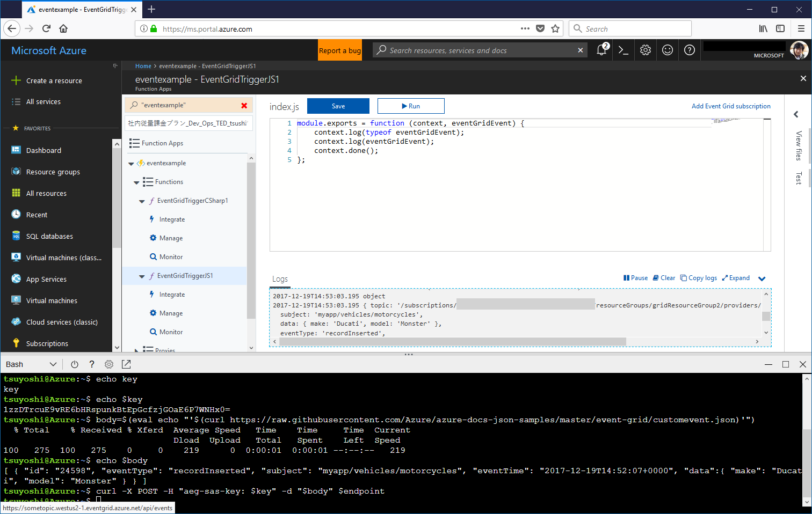
Task: Open Azure portal settings gear
Action: 646,50
